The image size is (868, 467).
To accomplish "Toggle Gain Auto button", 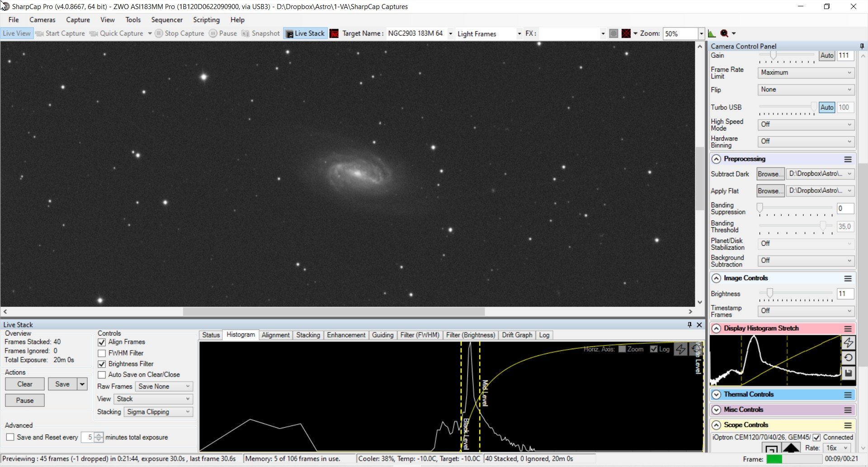I will pyautogui.click(x=827, y=56).
